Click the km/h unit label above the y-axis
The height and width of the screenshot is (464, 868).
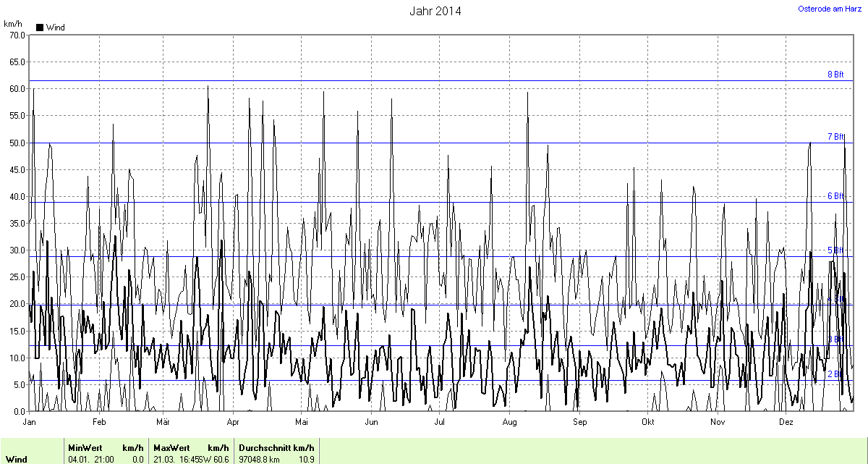[13, 24]
